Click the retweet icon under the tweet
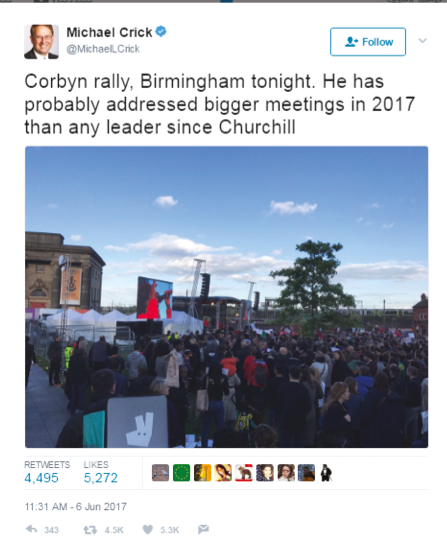Image resolution: width=447 pixels, height=547 pixels. point(90,530)
